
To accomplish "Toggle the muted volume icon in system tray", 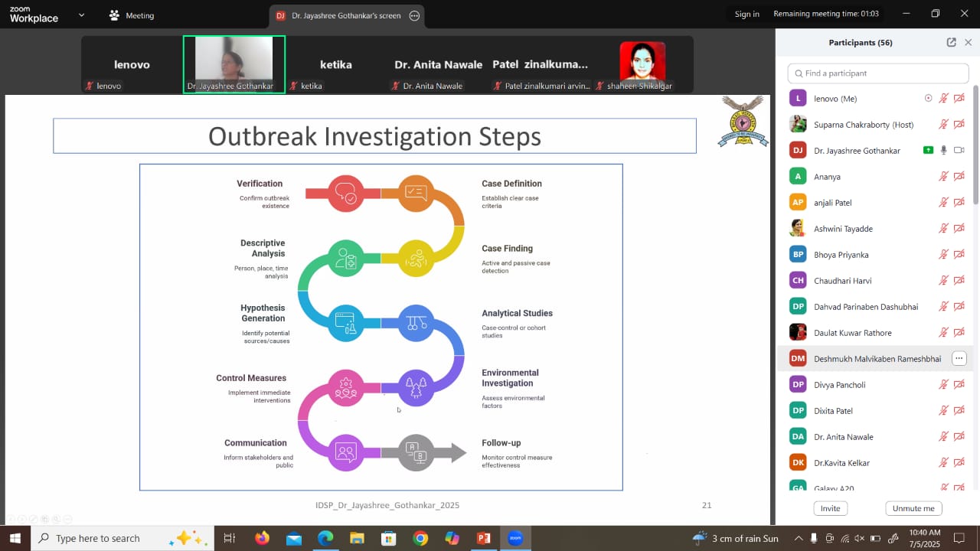I will (x=859, y=538).
